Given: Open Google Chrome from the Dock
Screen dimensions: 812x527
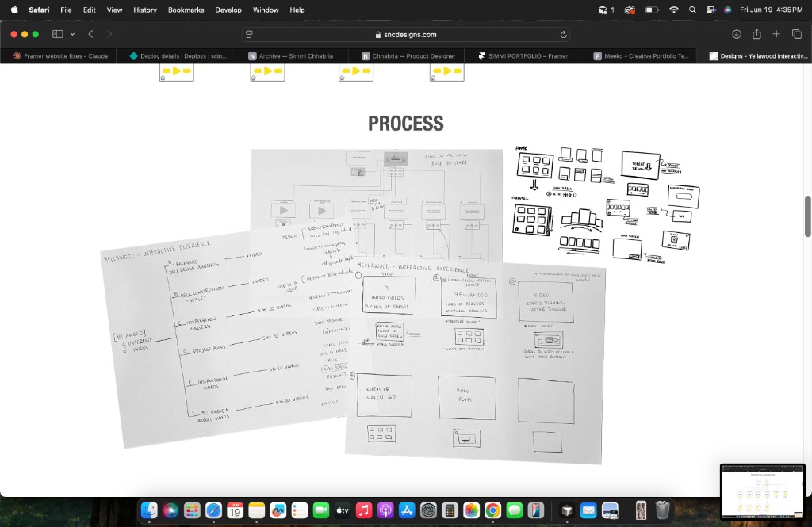Looking at the screenshot, I should tap(493, 510).
